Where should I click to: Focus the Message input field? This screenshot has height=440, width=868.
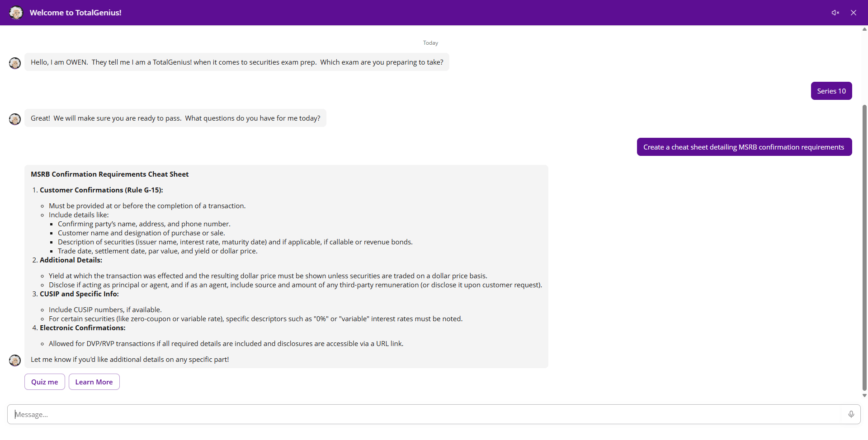coord(425,414)
